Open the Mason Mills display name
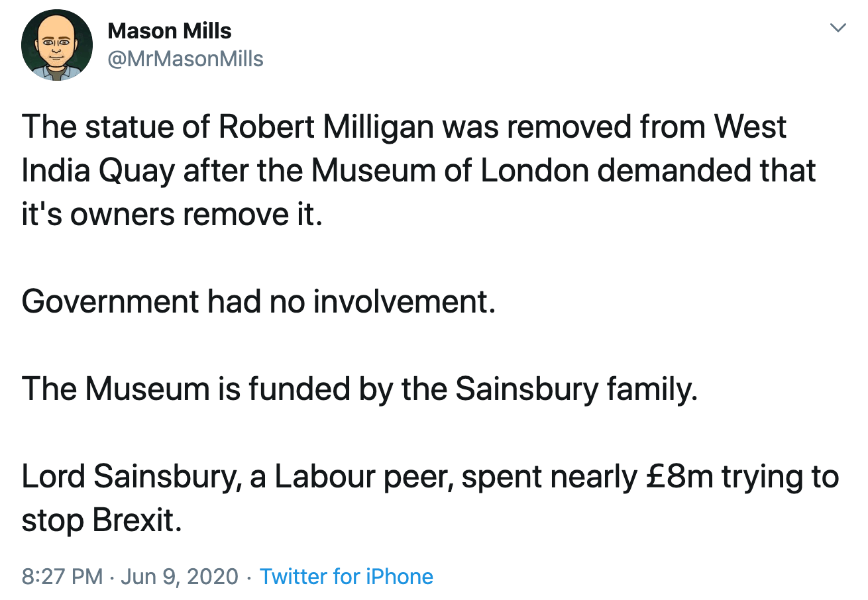 170,30
